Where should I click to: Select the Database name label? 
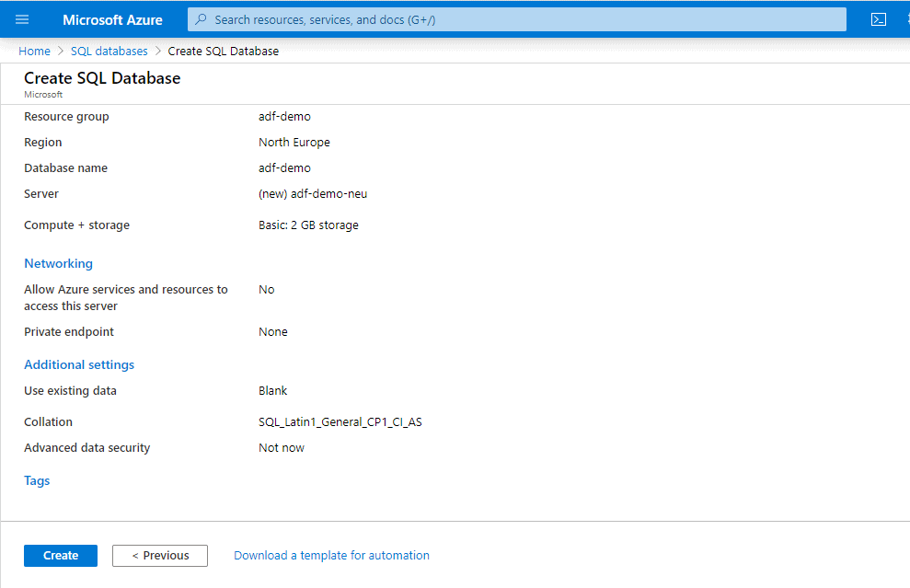[65, 168]
